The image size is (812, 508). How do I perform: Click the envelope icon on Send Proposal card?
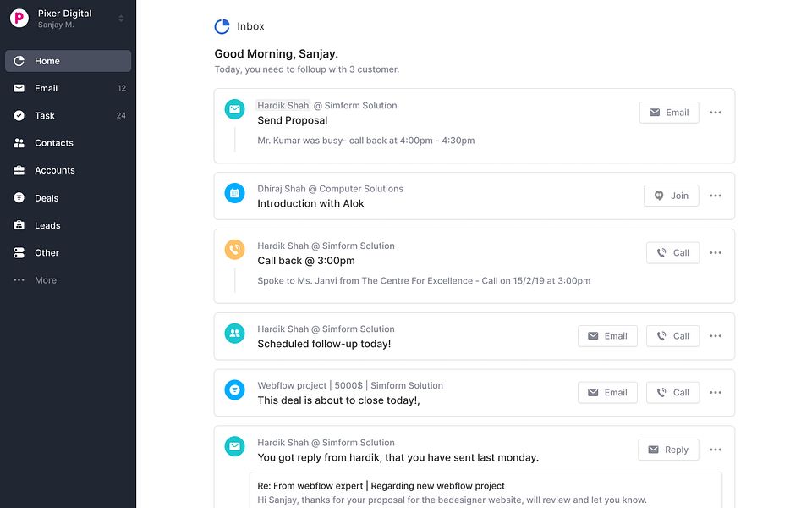click(x=234, y=108)
